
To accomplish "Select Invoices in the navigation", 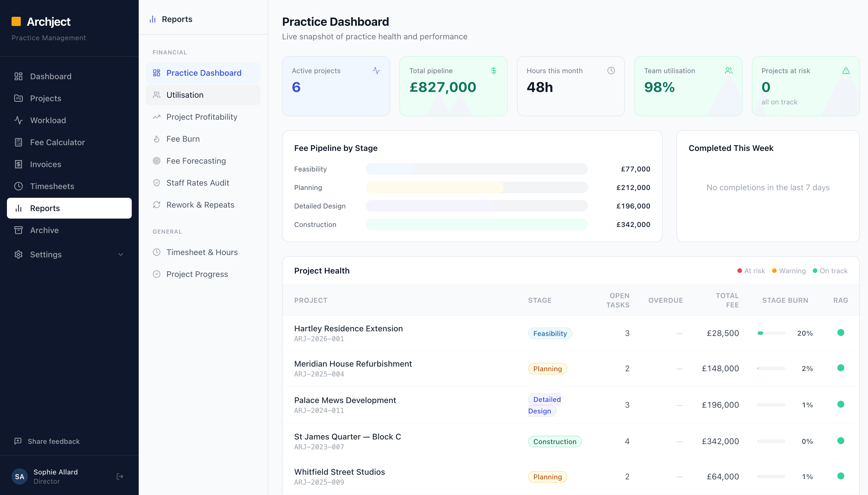I will pos(69,164).
